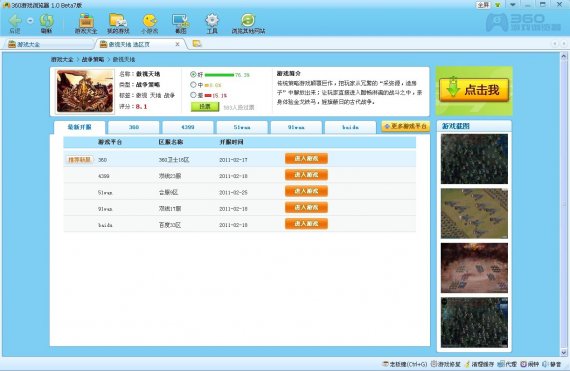Click the scrollbar up arrow
Screen dimensions: 570x371
pos(564,56)
